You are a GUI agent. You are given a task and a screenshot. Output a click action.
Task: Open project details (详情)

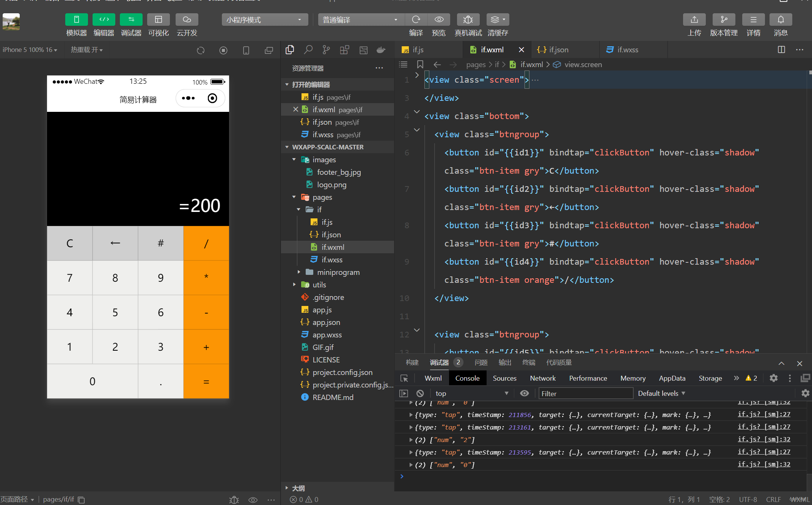[x=753, y=20]
